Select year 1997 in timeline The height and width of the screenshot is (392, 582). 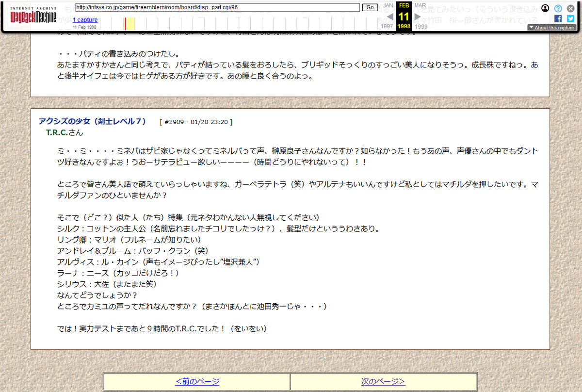coord(387,27)
